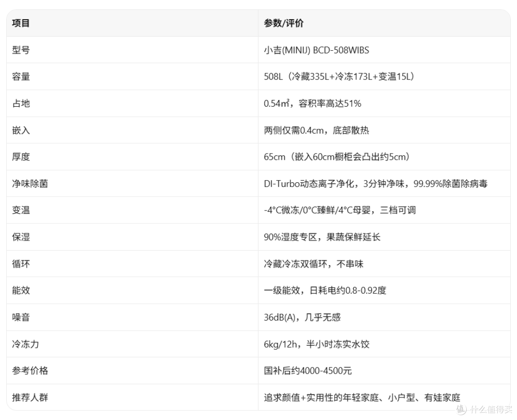
Task: Click the 厚度 row label
Action: coord(21,157)
